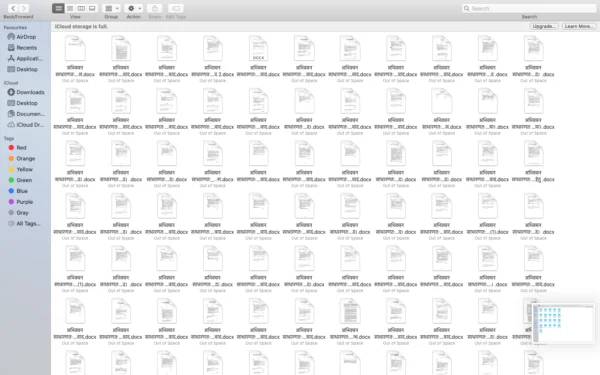600x375 pixels.
Task: Focus the Search field
Action: [x=530, y=8]
